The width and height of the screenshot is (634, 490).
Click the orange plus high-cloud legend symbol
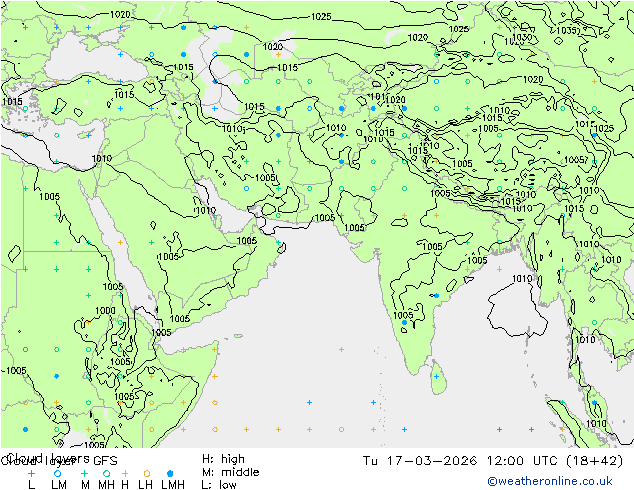click(125, 473)
